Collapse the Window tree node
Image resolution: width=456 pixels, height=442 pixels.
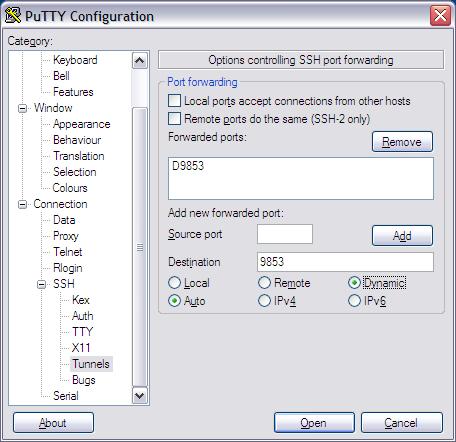(x=22, y=108)
